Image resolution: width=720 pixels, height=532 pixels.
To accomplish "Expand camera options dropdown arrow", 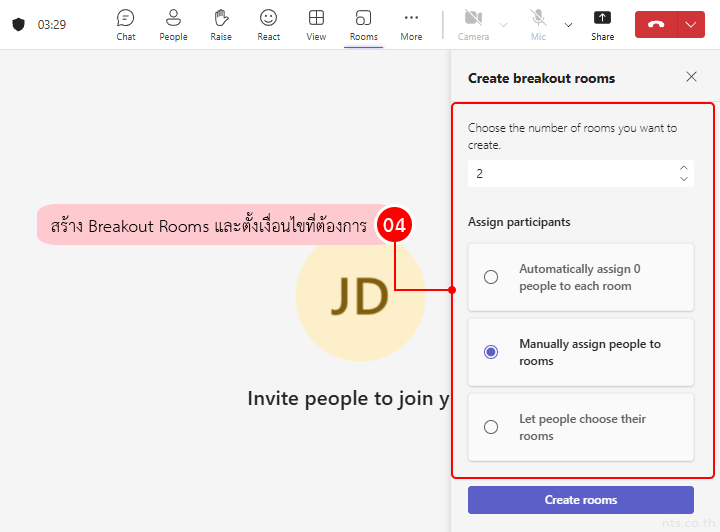I will [503, 24].
